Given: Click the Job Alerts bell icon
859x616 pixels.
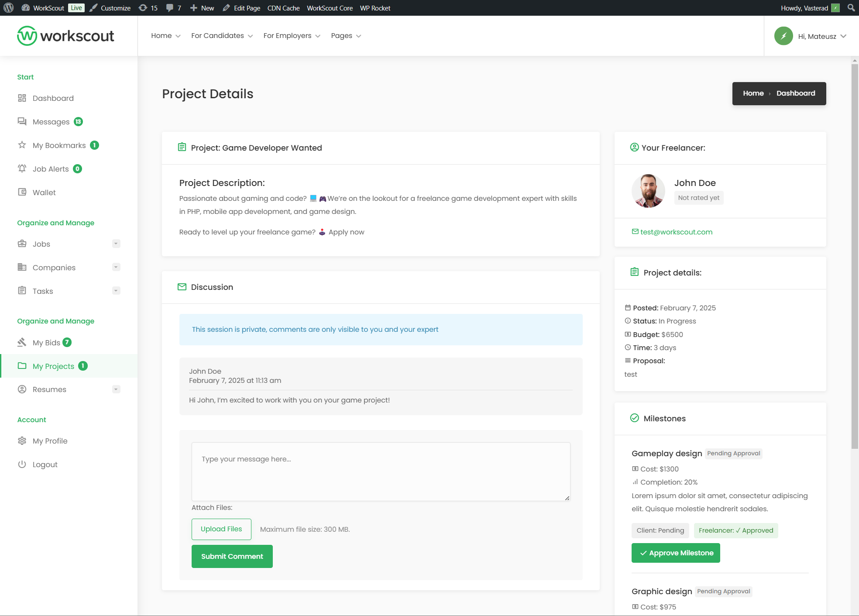Looking at the screenshot, I should click(x=22, y=169).
